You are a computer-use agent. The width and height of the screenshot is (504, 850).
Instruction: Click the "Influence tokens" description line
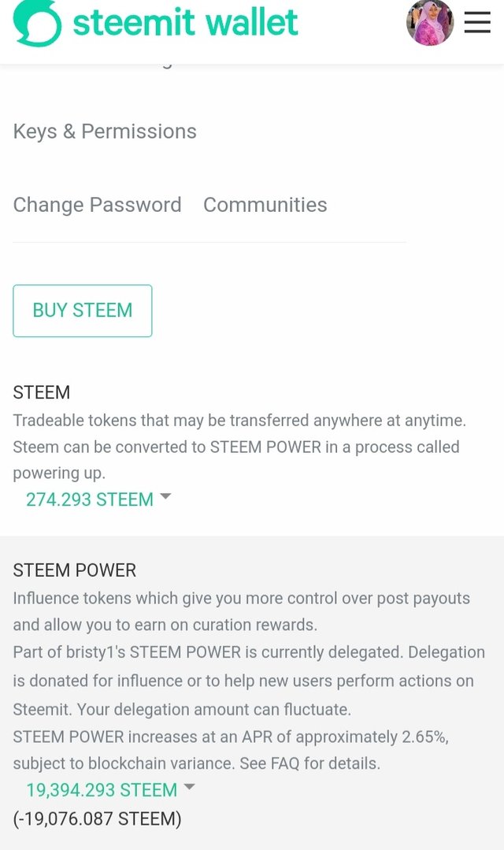tap(241, 599)
